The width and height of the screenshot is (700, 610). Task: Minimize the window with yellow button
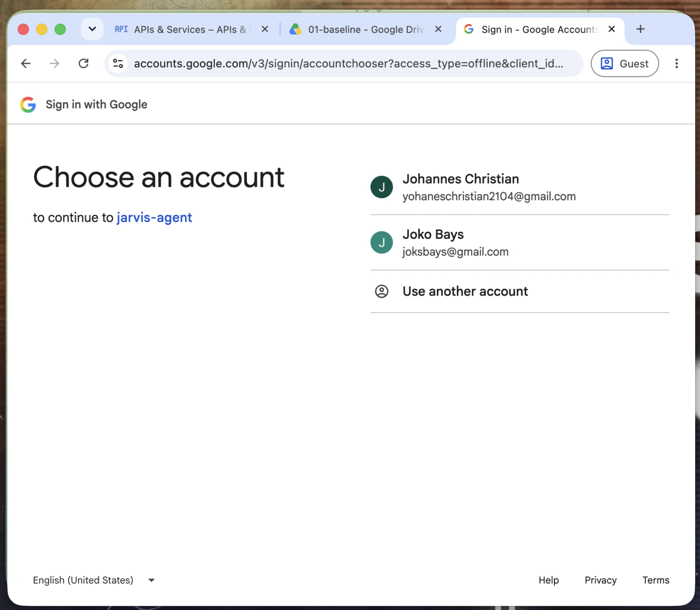tap(42, 29)
